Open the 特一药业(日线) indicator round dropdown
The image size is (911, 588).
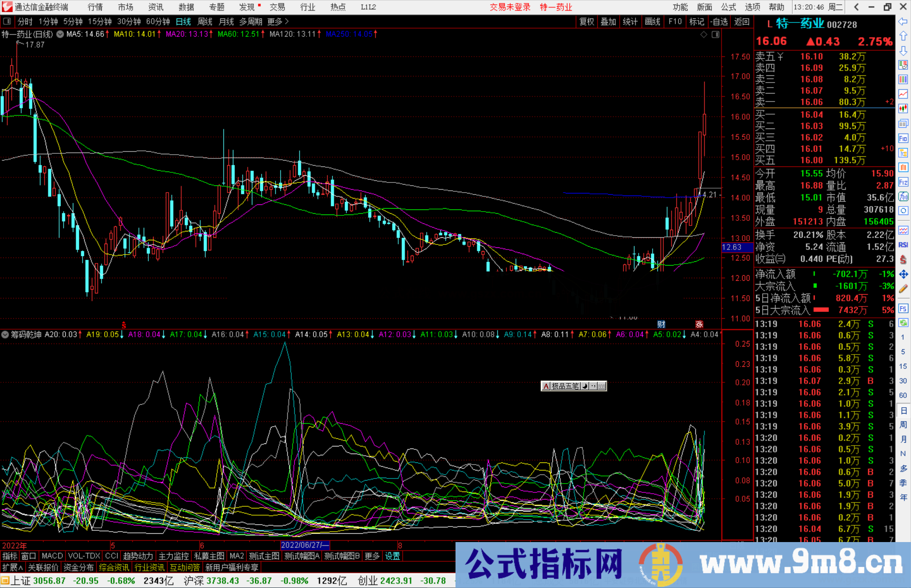point(60,34)
